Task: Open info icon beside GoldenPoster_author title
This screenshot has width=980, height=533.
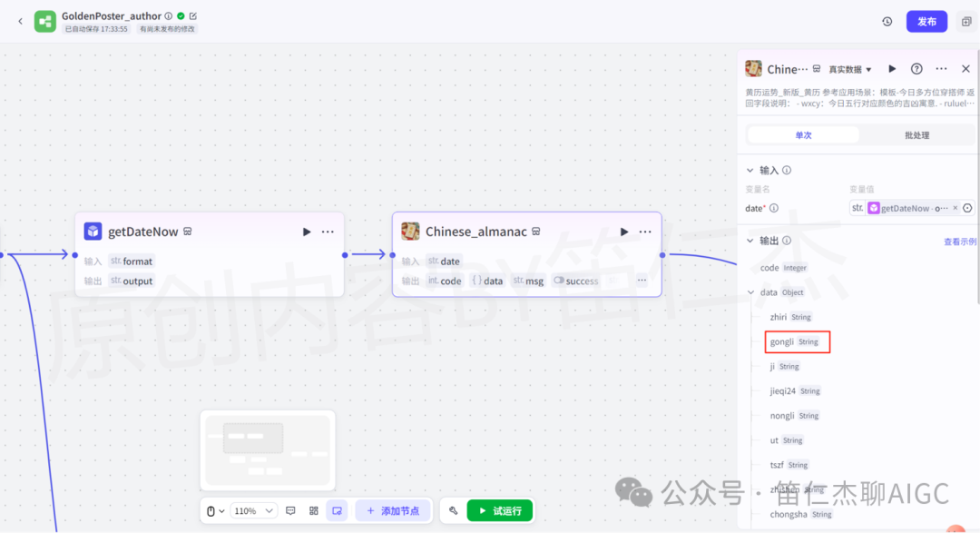Action: tap(168, 16)
